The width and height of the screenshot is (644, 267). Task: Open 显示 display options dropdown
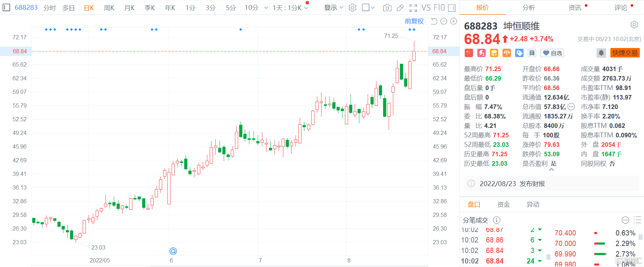334,8
